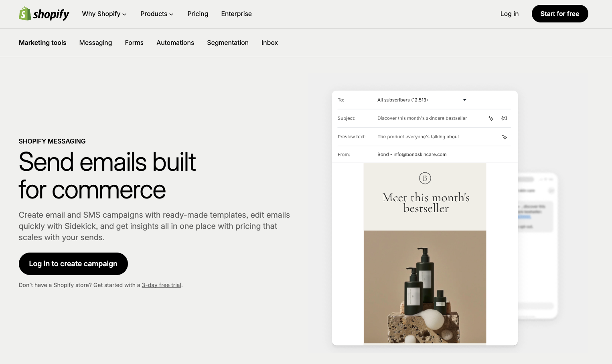The image size is (612, 364).
Task: Click the subject text 'Discover this month's skincare bestseller'
Action: (x=422, y=118)
